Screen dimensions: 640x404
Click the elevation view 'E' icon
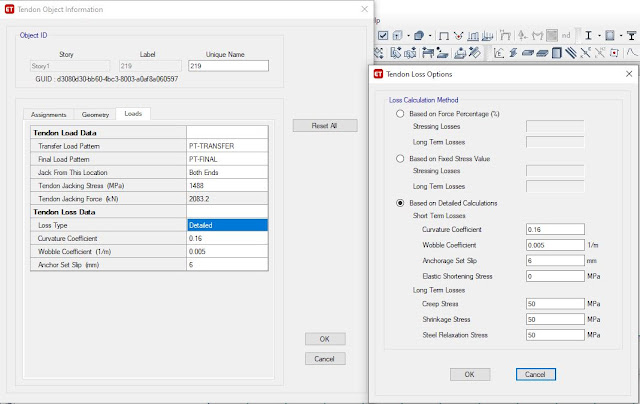click(499, 53)
